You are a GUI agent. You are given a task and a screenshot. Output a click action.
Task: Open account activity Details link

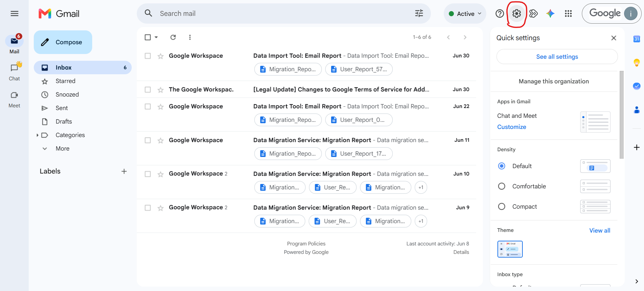coord(461,252)
